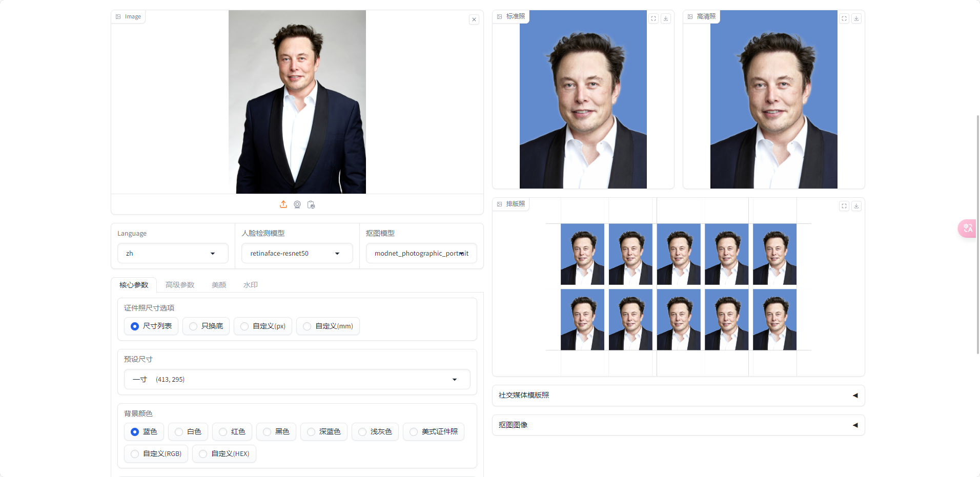980x477 pixels.
Task: Click the upload image icon
Action: tap(283, 204)
